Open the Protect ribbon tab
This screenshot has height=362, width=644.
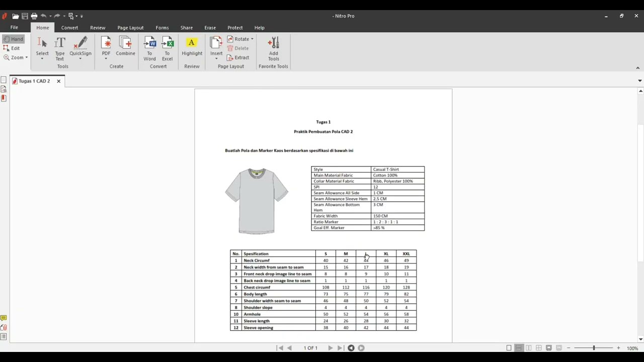pos(235,28)
